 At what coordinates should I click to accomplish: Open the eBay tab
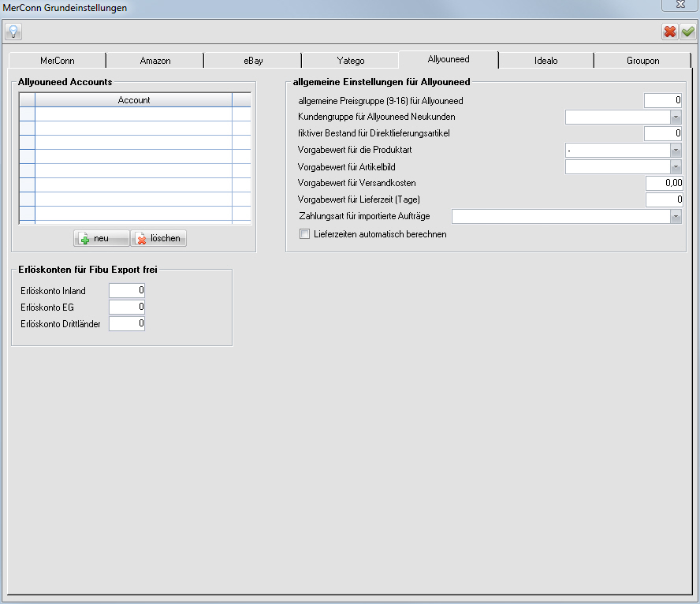[x=253, y=60]
